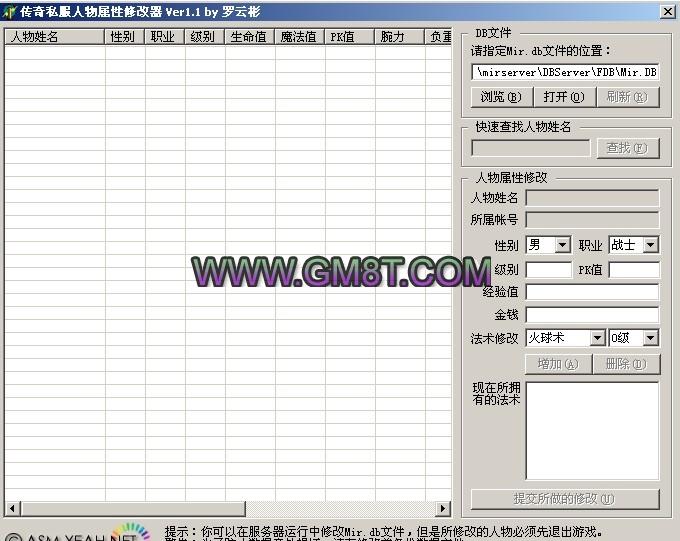Focus the 经验值 (experience) field
The width and height of the screenshot is (680, 541).
pyautogui.click(x=592, y=292)
